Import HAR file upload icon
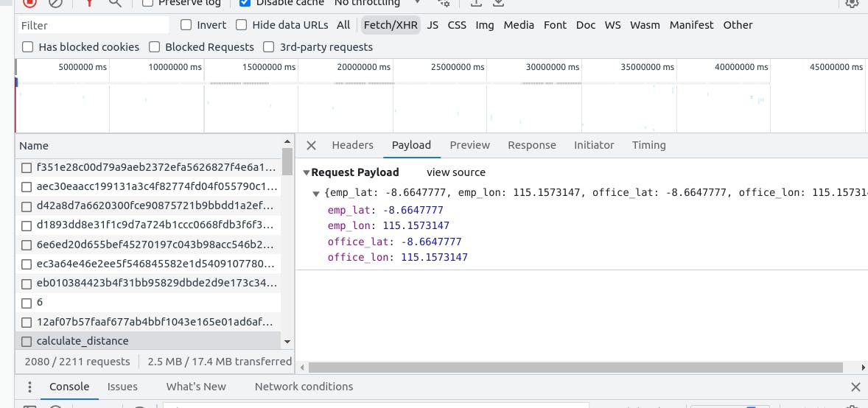Viewport: 868px width, 408px height. [475, 3]
